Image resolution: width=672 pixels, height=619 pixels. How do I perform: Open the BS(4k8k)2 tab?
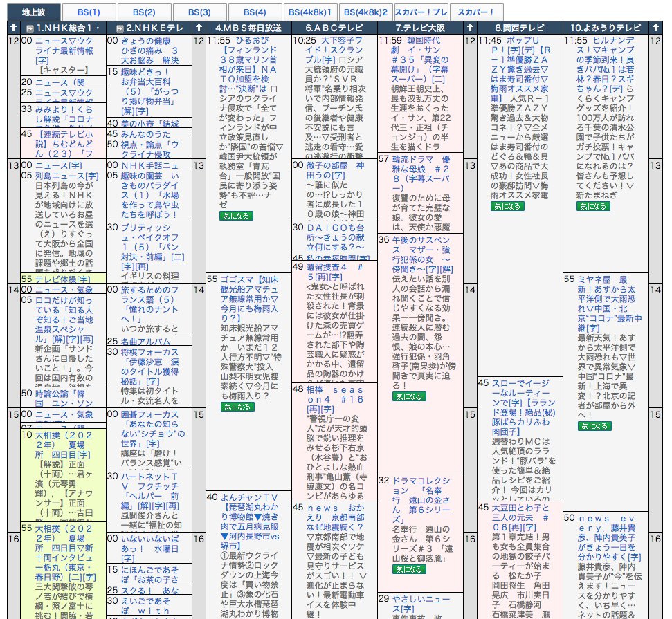(x=365, y=12)
